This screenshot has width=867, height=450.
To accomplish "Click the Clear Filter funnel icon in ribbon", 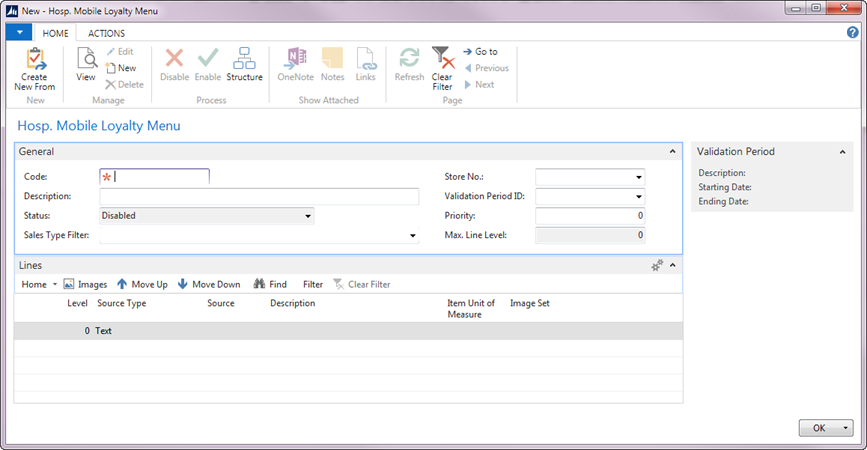I will (442, 59).
